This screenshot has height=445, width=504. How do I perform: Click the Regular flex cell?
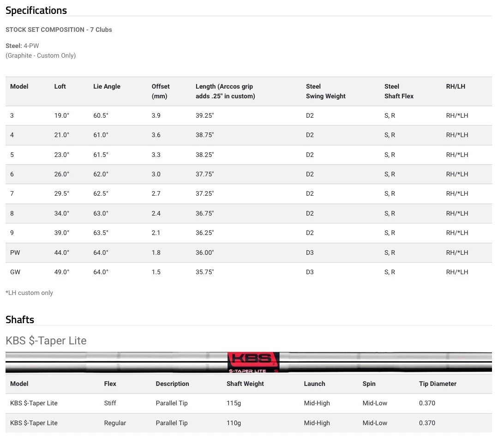point(115,423)
